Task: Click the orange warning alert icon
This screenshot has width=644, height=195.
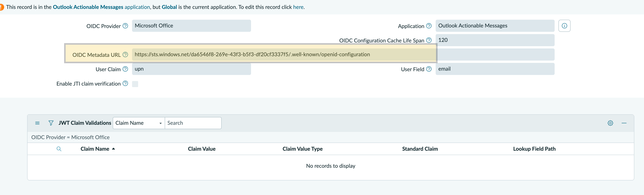Action: point(2,7)
